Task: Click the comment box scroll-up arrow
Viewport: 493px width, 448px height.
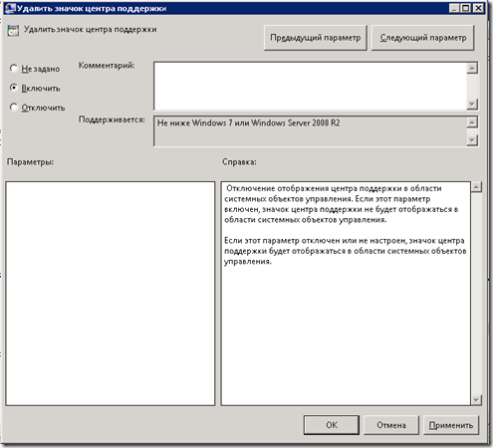Action: (472, 69)
